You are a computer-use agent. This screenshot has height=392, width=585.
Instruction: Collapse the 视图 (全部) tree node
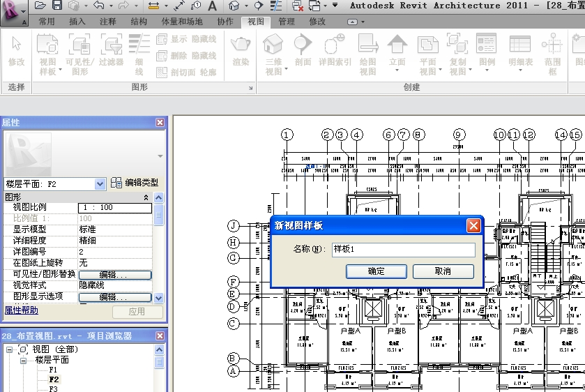pos(10,349)
